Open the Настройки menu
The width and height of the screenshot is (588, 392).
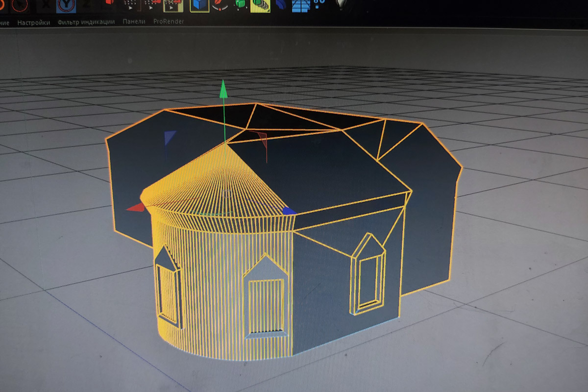tap(33, 22)
